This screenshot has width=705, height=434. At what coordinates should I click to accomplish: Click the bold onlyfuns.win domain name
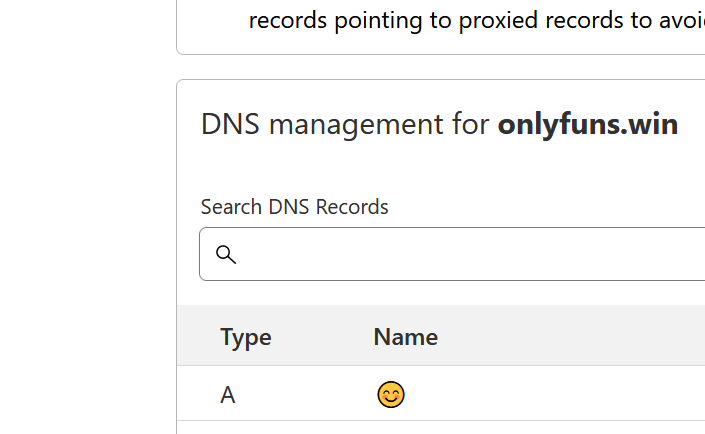point(588,125)
